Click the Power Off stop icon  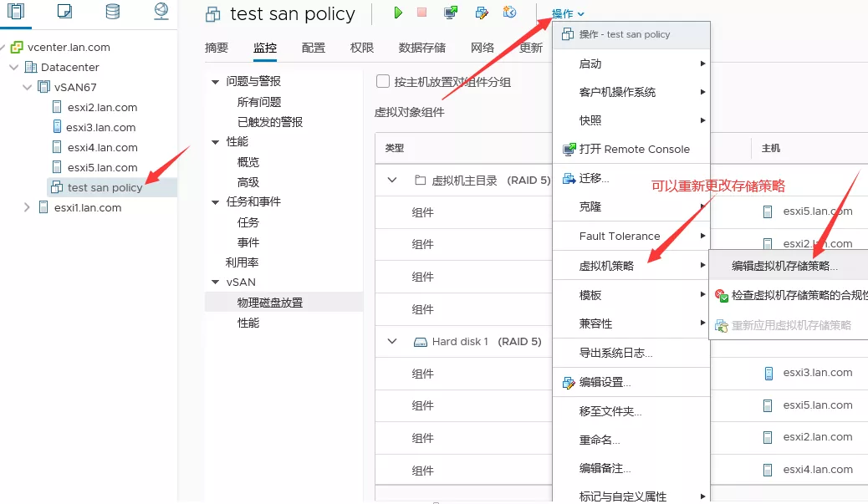click(422, 13)
